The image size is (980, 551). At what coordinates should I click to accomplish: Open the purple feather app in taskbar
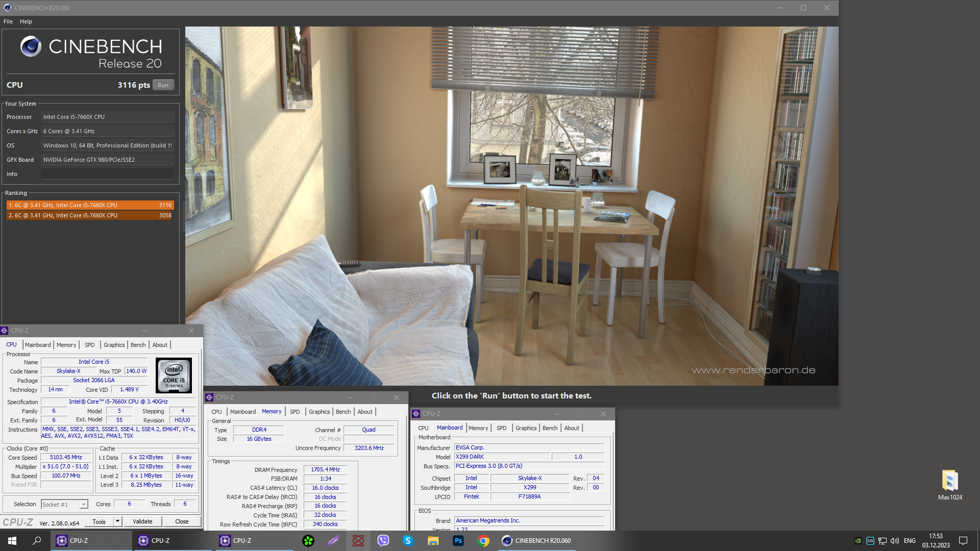point(333,540)
